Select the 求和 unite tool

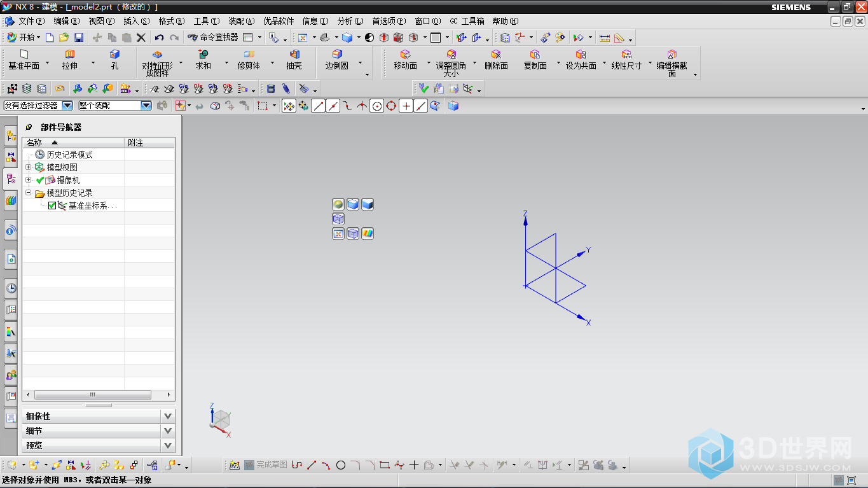[203, 60]
